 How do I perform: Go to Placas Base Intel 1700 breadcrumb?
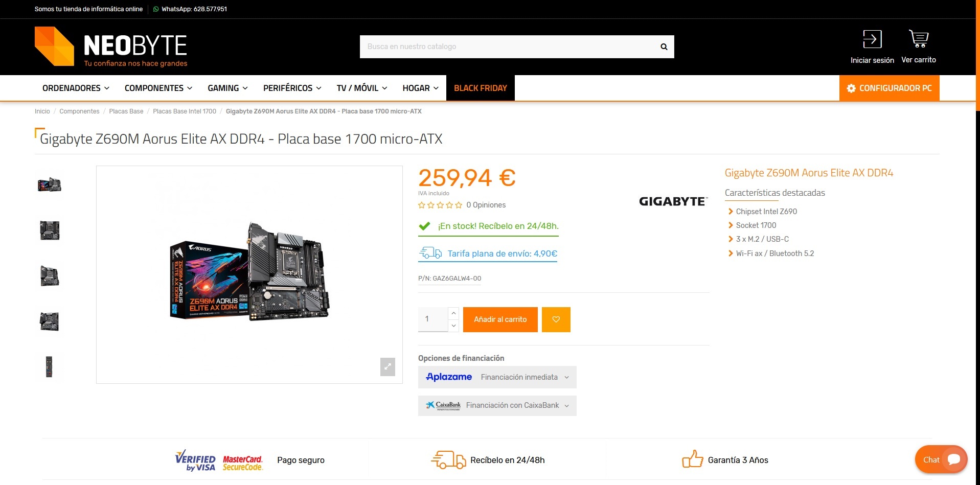tap(185, 111)
